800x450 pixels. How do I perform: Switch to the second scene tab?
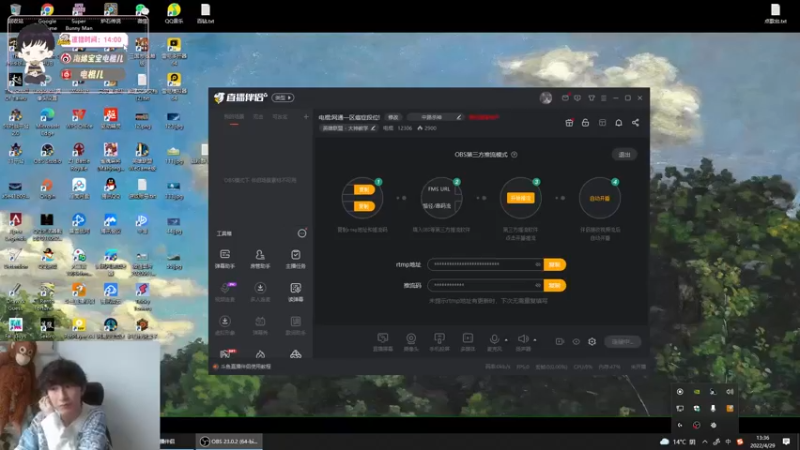(258, 117)
